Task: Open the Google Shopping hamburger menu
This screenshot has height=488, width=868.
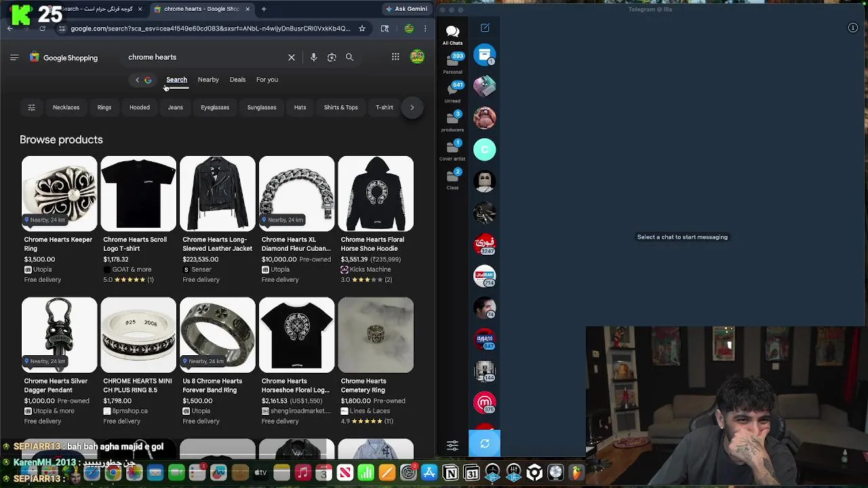Action: (14, 58)
